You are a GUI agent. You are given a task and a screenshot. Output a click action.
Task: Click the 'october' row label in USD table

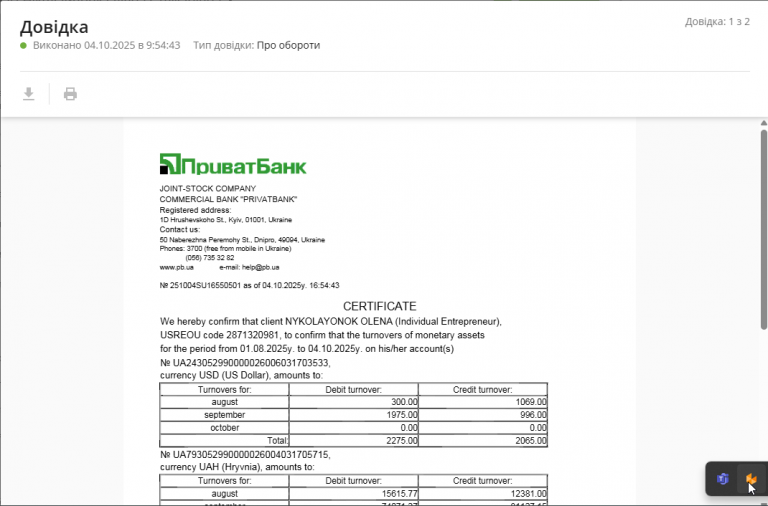click(x=225, y=428)
